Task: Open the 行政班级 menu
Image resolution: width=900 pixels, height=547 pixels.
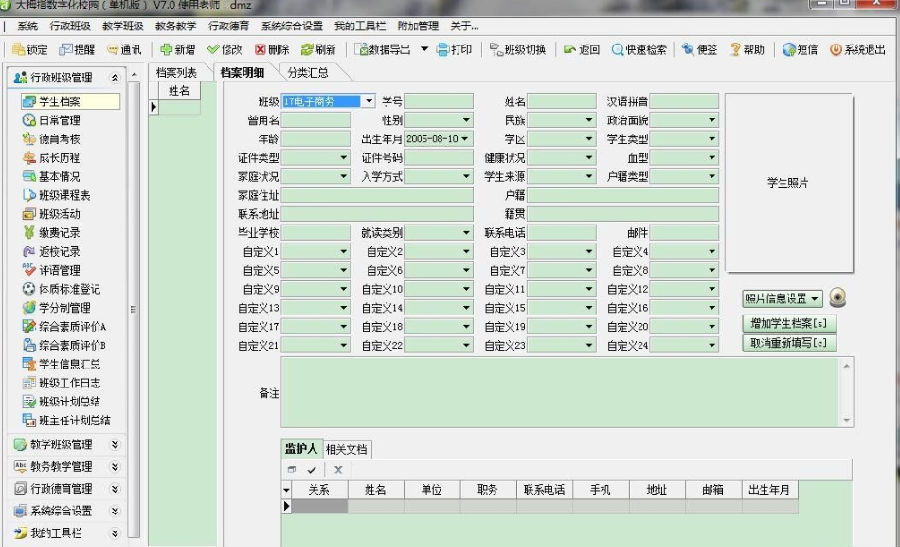Action: pyautogui.click(x=70, y=26)
